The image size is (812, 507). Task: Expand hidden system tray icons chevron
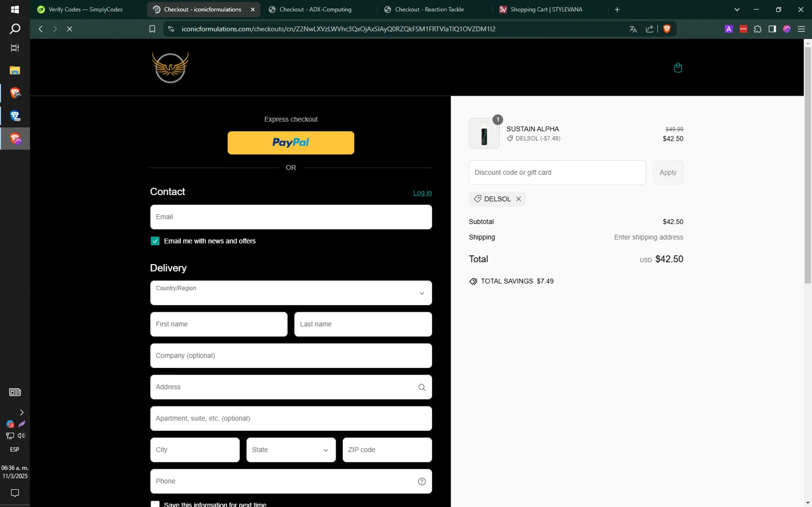(x=21, y=412)
